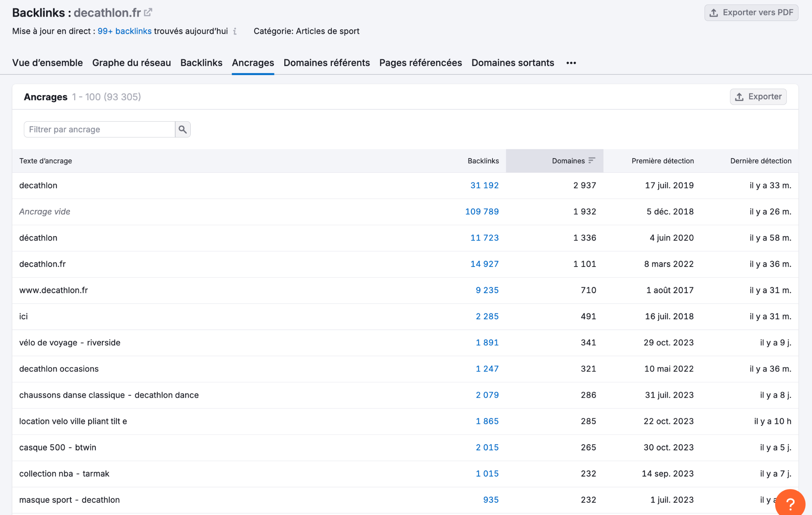Open decathlon.fr external link icon
Screen dimensions: 812x515
coord(148,12)
